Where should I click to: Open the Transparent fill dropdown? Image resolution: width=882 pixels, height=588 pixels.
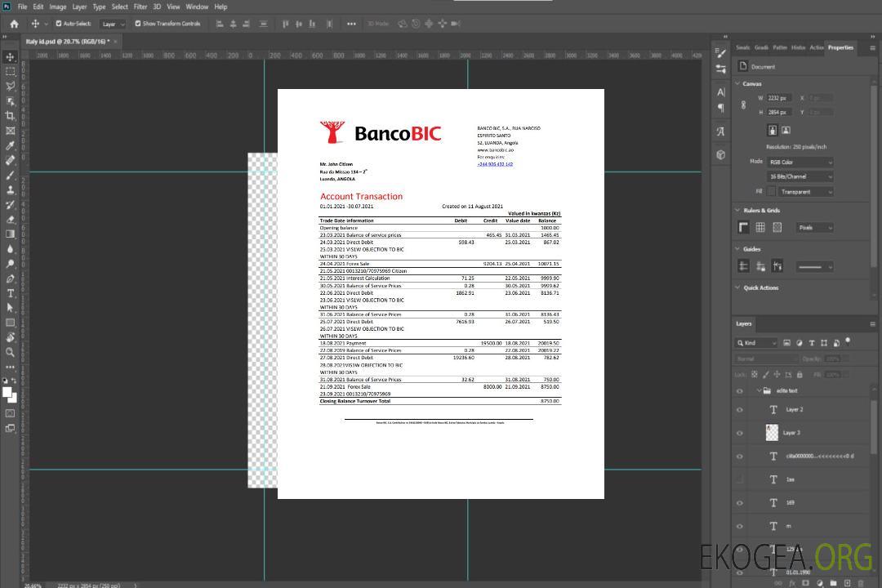point(806,192)
